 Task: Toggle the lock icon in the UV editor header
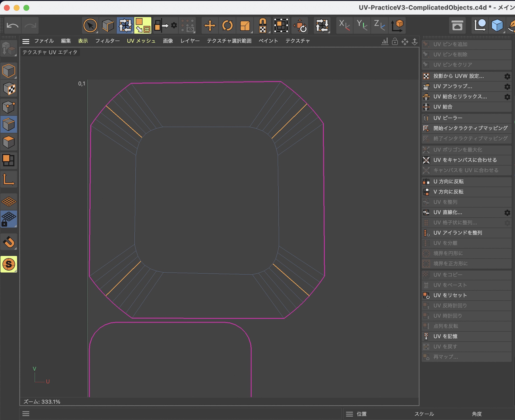click(x=395, y=41)
